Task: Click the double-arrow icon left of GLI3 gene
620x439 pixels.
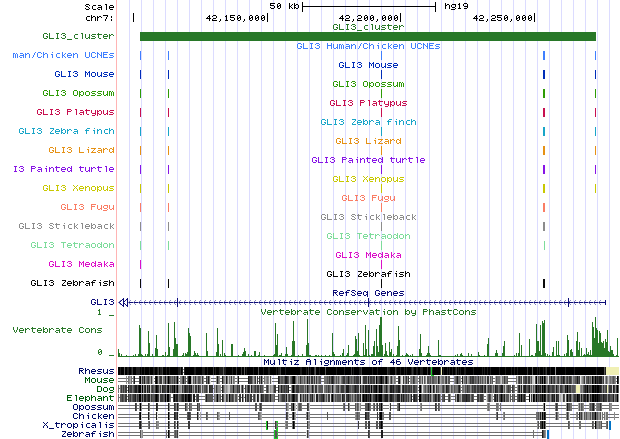Action: (x=124, y=301)
